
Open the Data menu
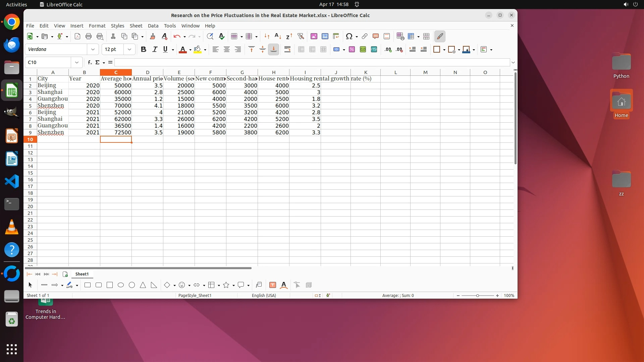point(153,25)
